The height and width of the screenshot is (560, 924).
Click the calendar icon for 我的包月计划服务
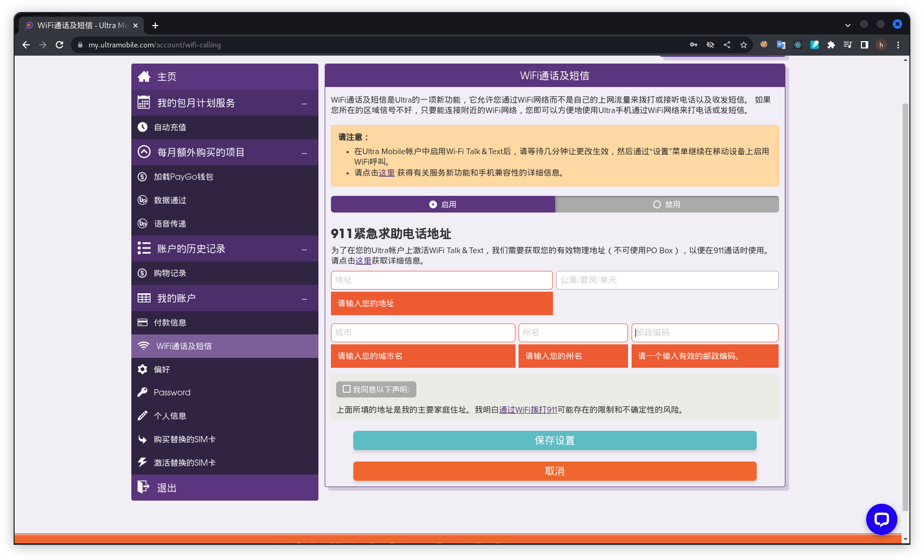tap(144, 103)
